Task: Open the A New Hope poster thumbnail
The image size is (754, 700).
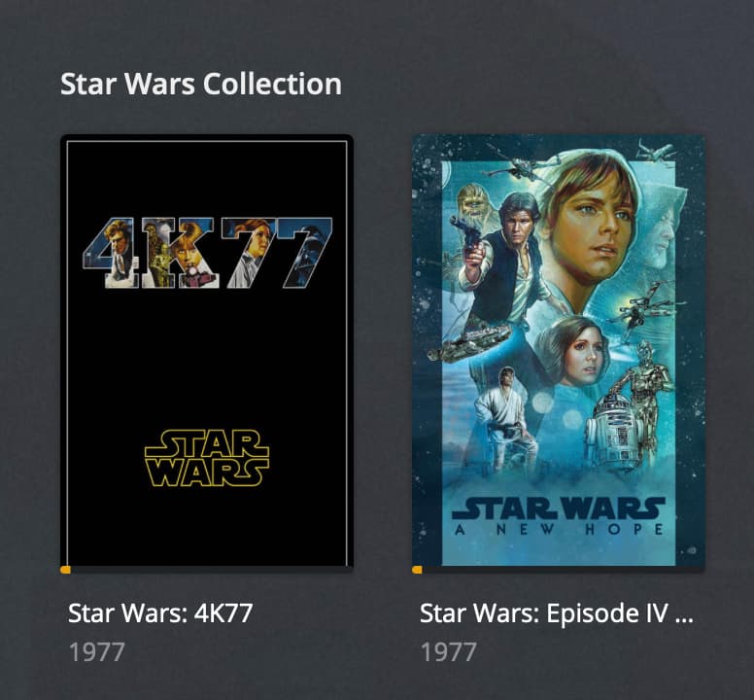Action: 559,352
